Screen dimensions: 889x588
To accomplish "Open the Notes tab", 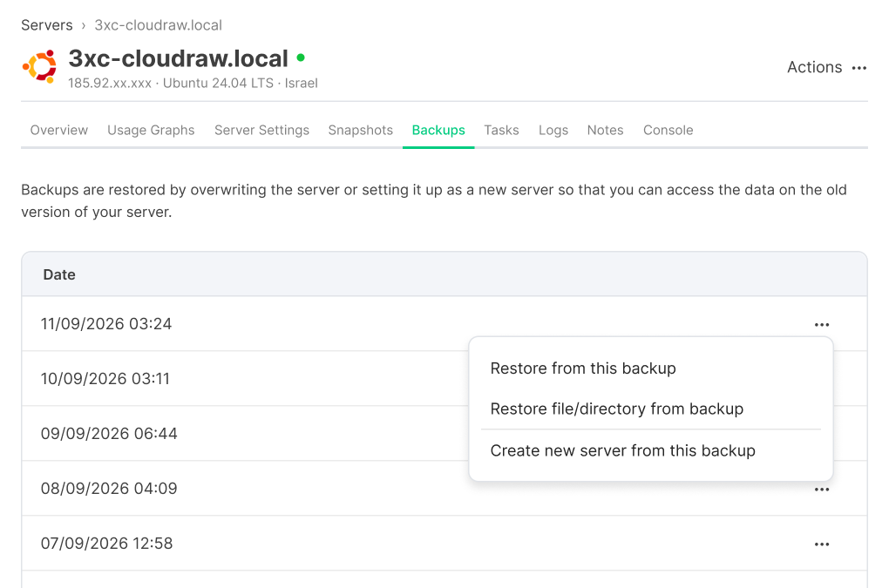I will pyautogui.click(x=605, y=131).
